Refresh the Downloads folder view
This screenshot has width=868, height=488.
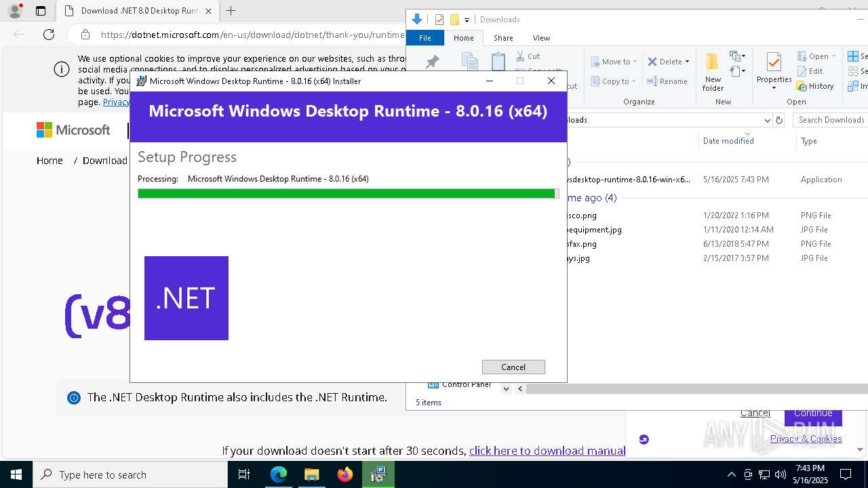pyautogui.click(x=779, y=120)
